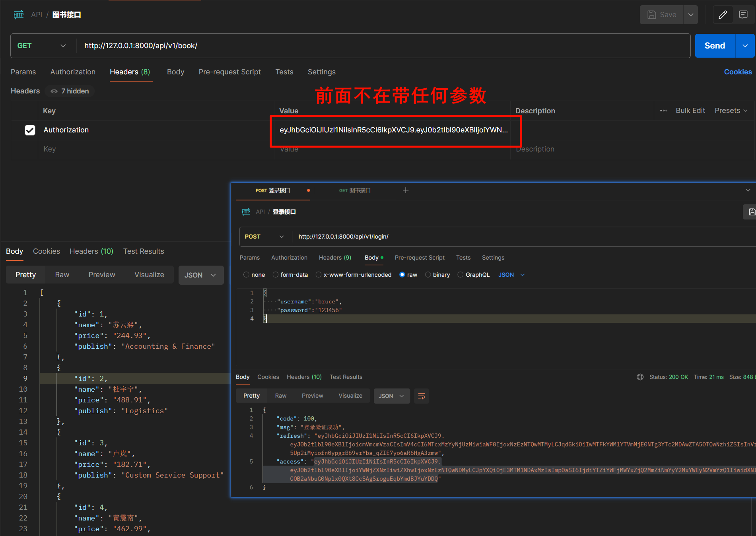
Task: Select the binary body radio option
Action: (x=428, y=275)
